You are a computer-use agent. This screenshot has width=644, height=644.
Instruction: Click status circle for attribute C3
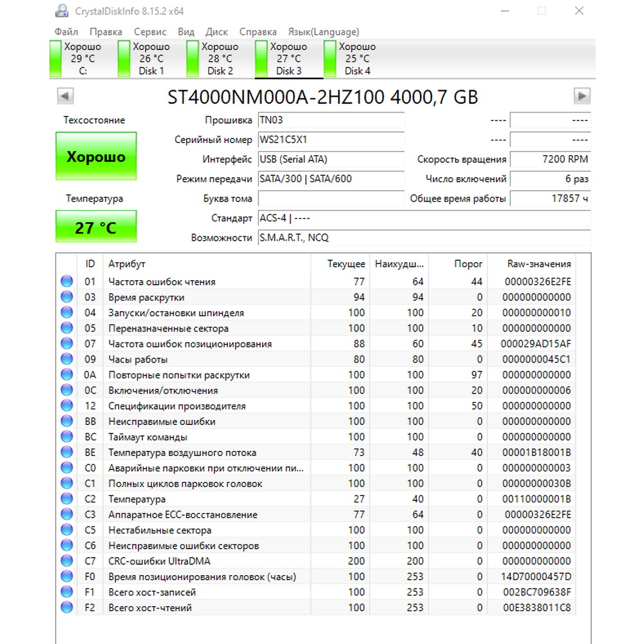[x=66, y=514]
